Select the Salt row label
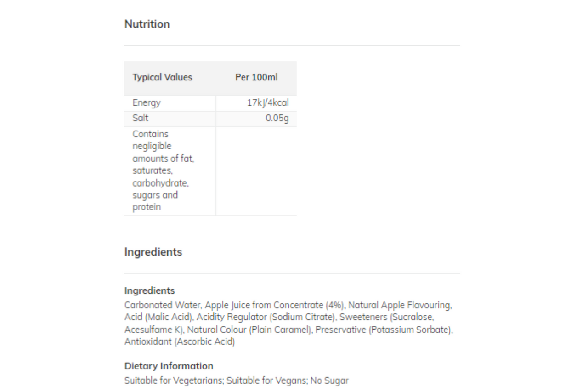This screenshot has width=588, height=392. [x=141, y=118]
